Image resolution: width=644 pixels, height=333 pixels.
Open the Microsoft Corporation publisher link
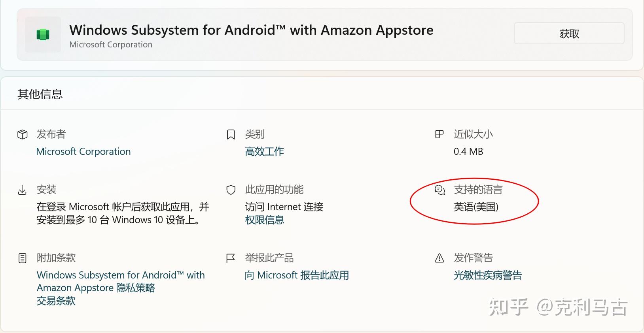tap(83, 152)
